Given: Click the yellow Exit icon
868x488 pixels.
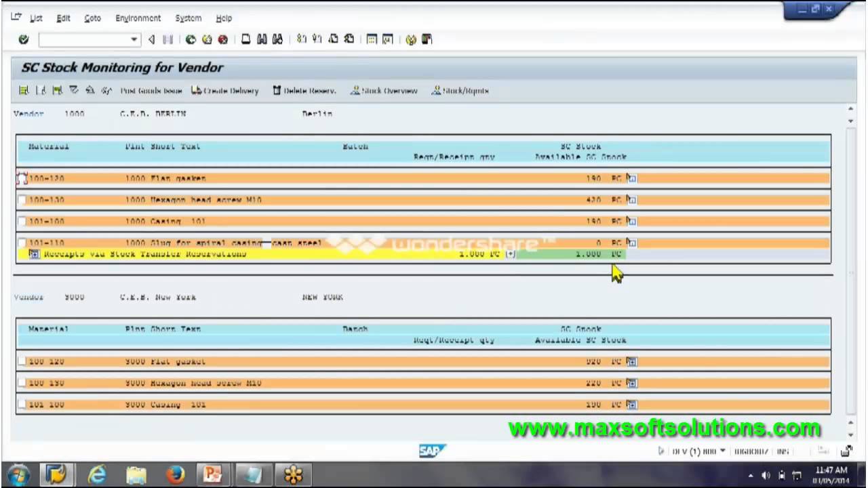Looking at the screenshot, I should 207,40.
